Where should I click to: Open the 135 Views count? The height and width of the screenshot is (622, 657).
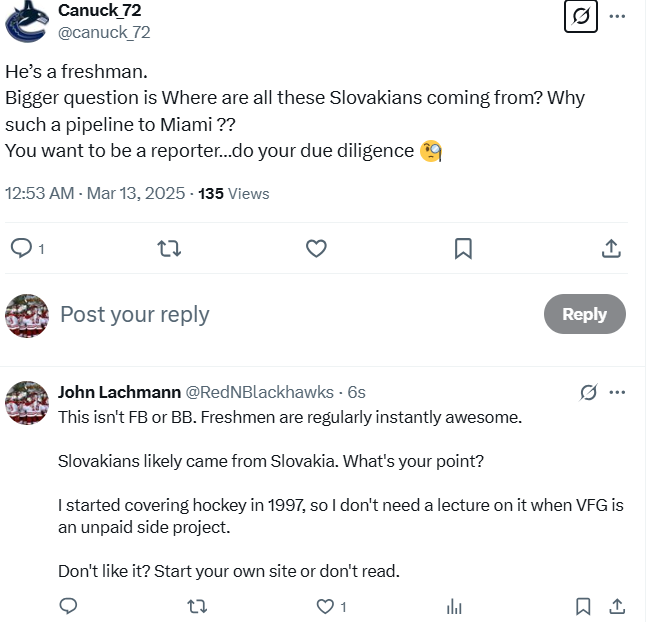pyautogui.click(x=234, y=193)
